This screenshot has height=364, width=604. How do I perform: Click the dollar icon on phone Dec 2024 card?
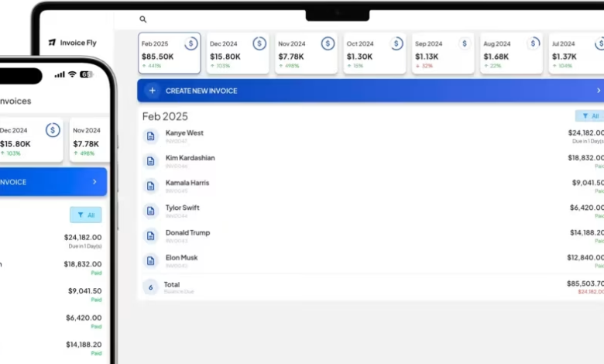click(x=53, y=130)
